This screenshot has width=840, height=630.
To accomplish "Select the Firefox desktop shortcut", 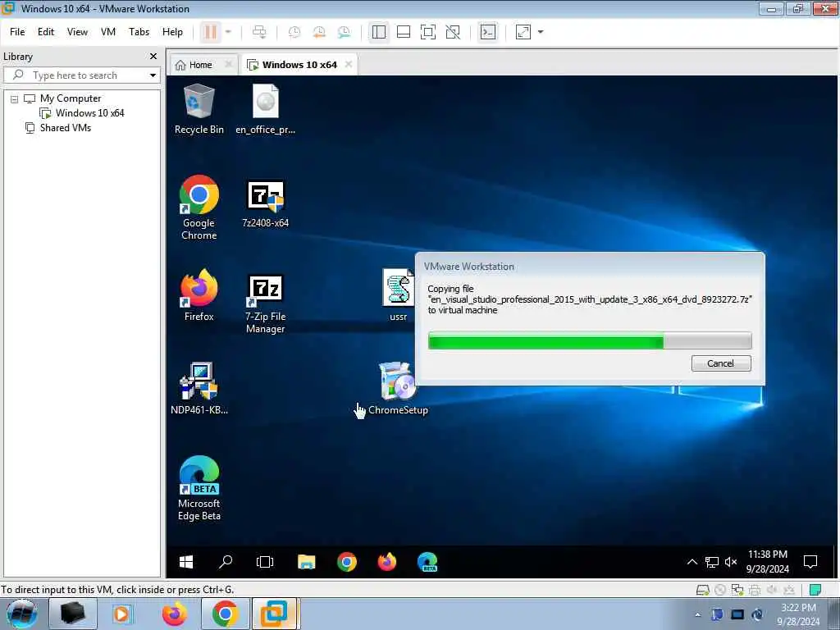I will [199, 295].
